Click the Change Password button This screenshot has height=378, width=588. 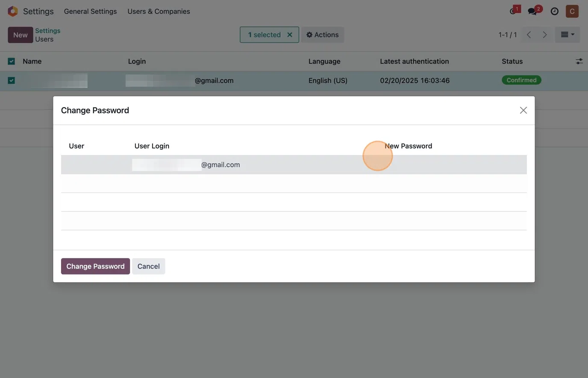click(x=95, y=266)
